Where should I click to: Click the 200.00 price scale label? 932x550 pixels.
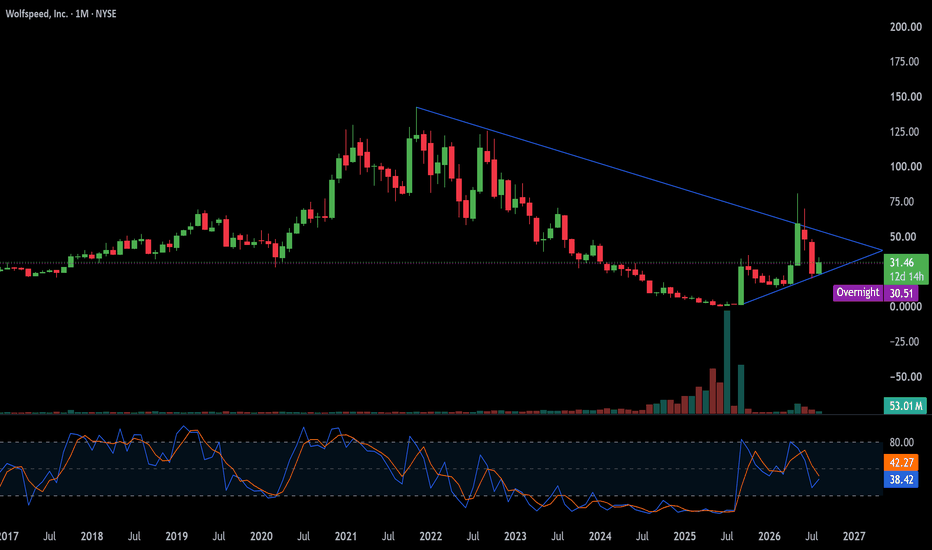pyautogui.click(x=906, y=27)
